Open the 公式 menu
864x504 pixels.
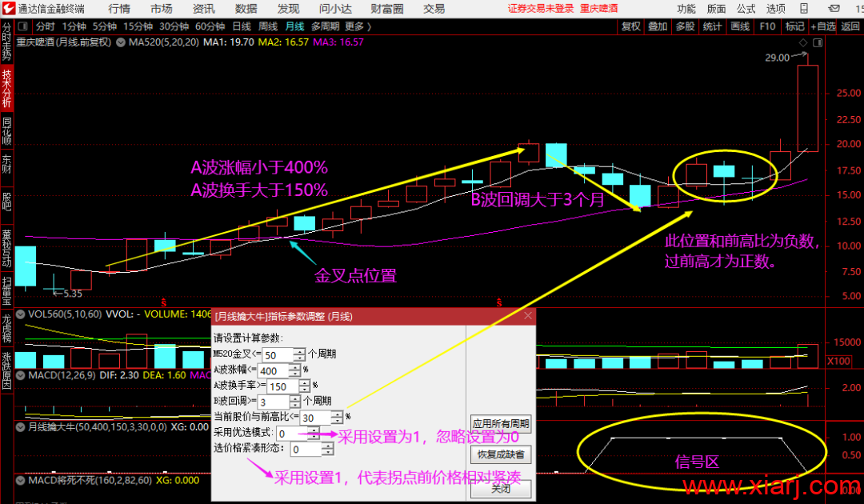point(746,9)
